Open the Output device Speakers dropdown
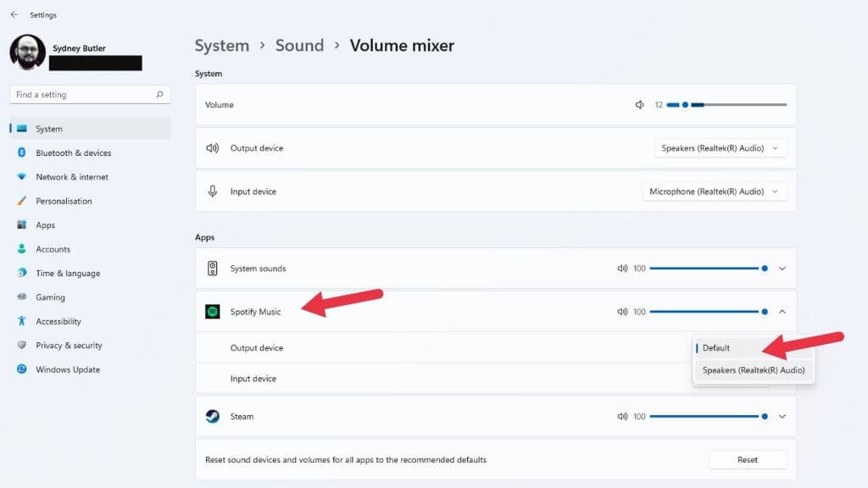The height and width of the screenshot is (488, 868). tap(721, 148)
